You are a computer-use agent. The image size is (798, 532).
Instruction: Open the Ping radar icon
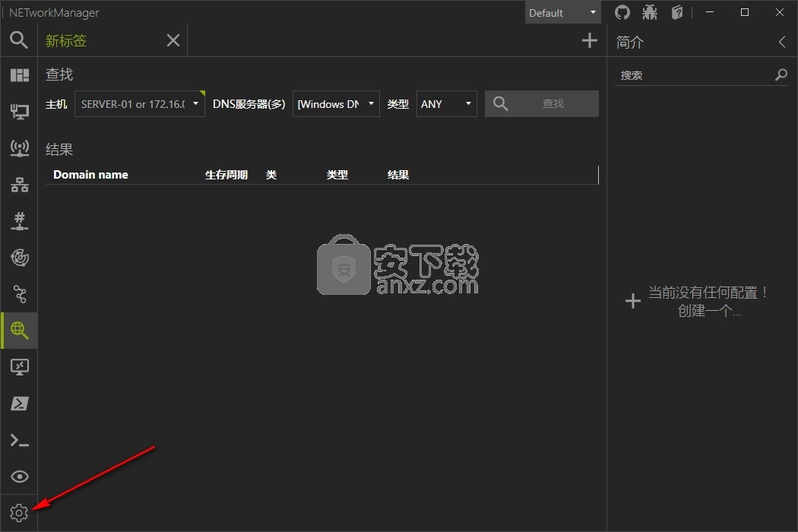[19, 258]
